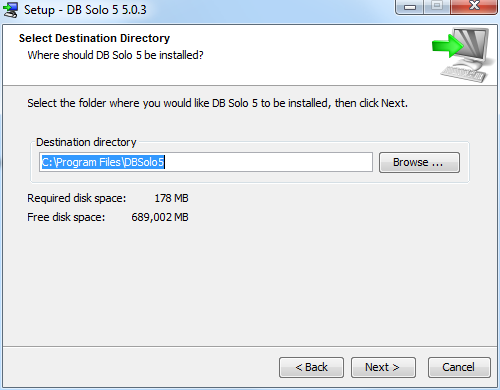The image size is (500, 390).
Task: Click the highlighted C:\Program Files\DBSolo5 text
Action: coord(103,162)
